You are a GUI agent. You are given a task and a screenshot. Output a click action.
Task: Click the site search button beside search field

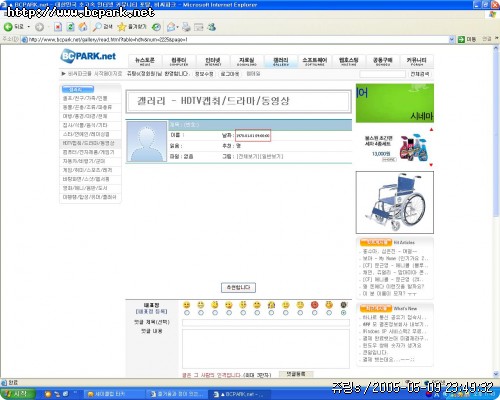[x=420, y=74]
